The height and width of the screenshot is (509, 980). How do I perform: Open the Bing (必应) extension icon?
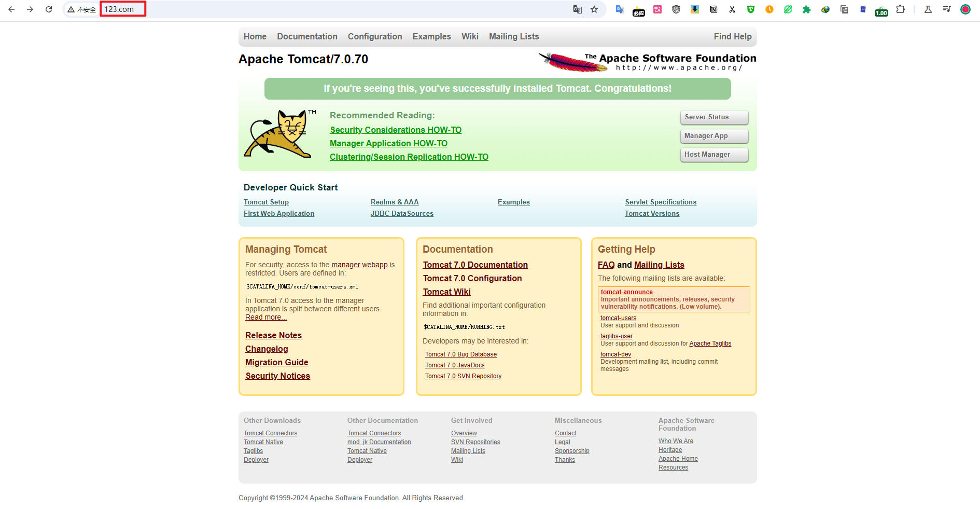pyautogui.click(x=639, y=11)
